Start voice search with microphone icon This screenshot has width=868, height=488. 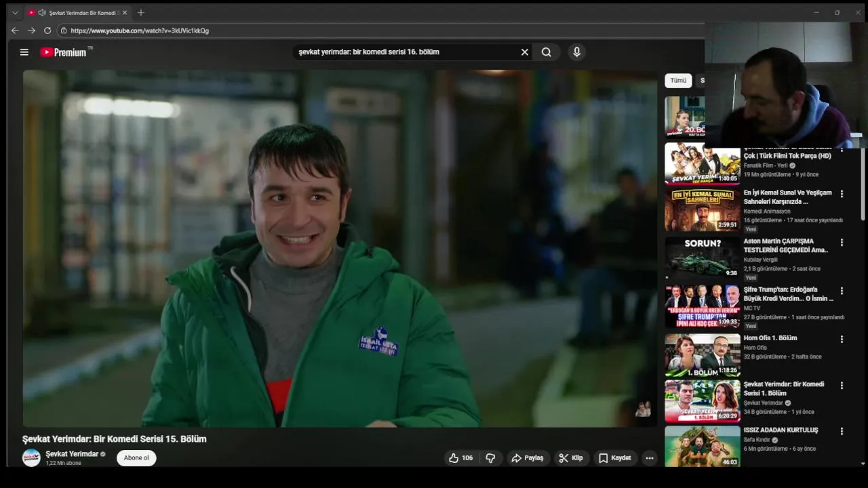576,52
